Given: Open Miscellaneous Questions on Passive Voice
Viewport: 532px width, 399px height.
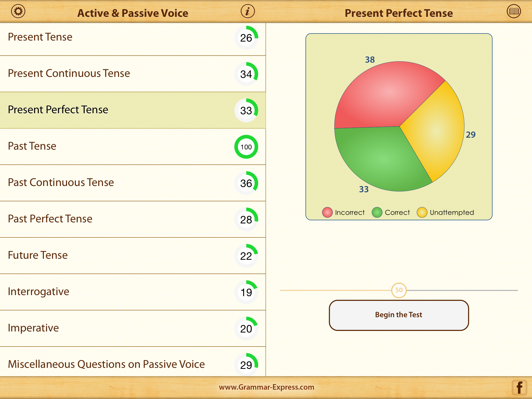Looking at the screenshot, I should tap(106, 364).
